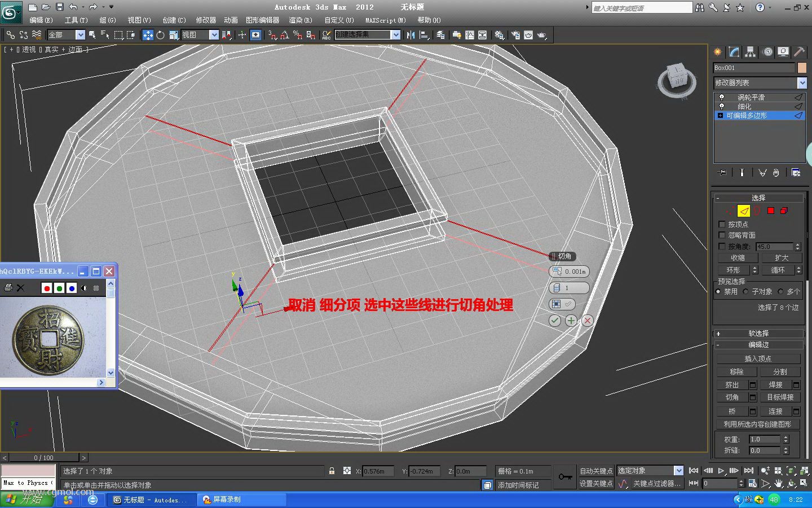Confirm the chamfer with the green checkmark
812x508 pixels.
coord(555,321)
